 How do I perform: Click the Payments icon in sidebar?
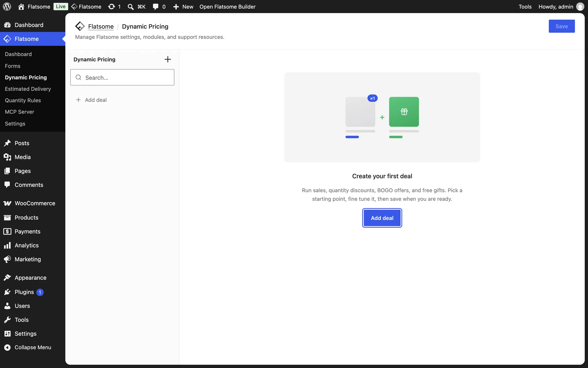[x=7, y=231]
